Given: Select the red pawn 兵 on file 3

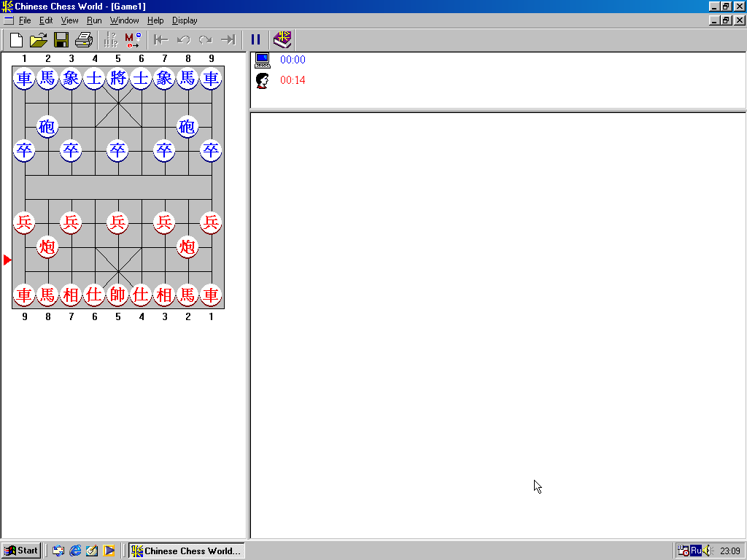Looking at the screenshot, I should click(x=164, y=222).
